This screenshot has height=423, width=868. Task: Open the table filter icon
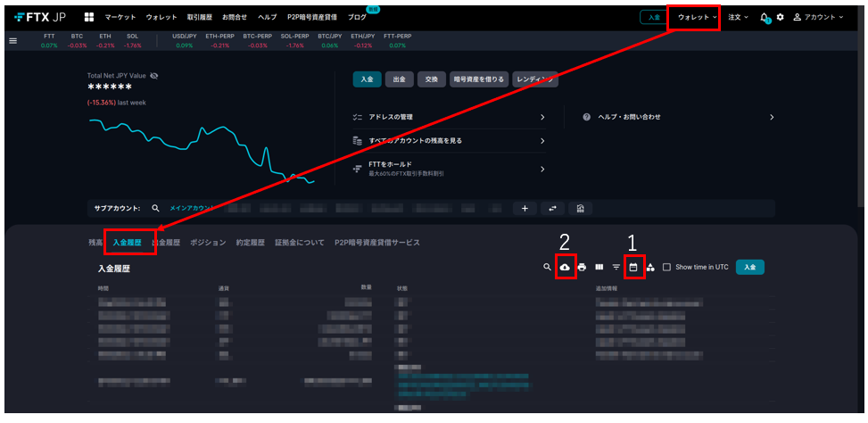point(616,267)
